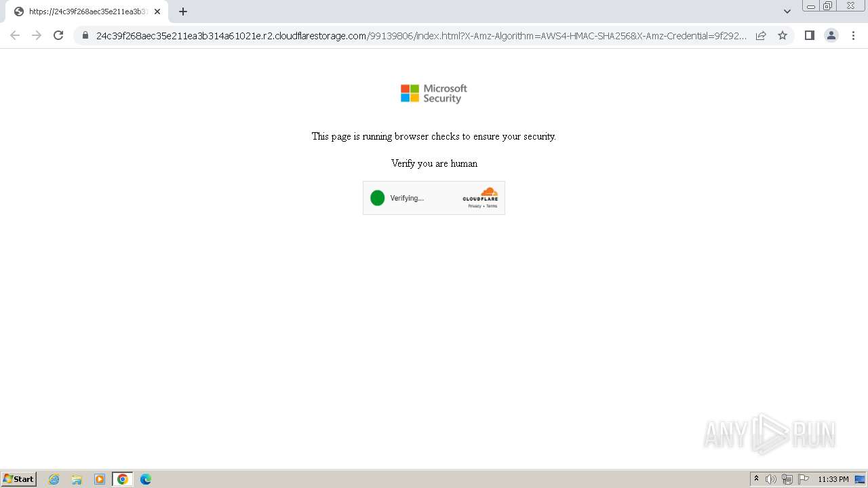Viewport: 868px width, 488px height.
Task: Click the Microsoft Security logo
Action: tap(434, 94)
